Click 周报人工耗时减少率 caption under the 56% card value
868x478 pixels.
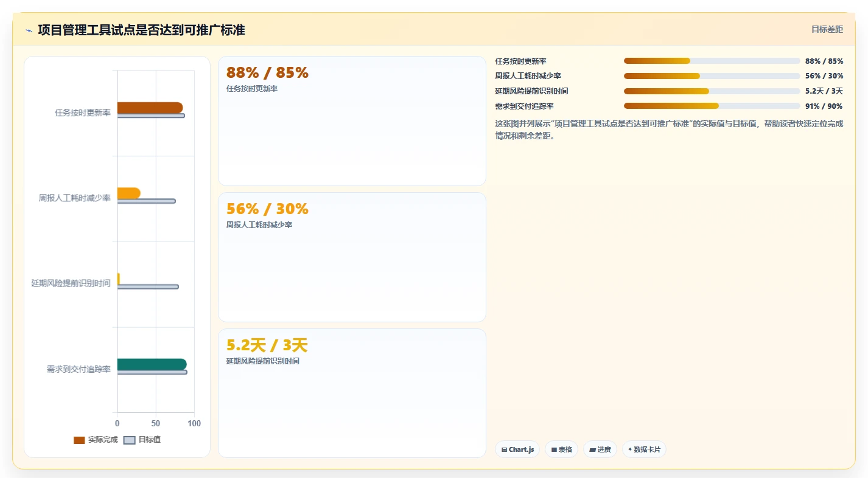(x=259, y=225)
